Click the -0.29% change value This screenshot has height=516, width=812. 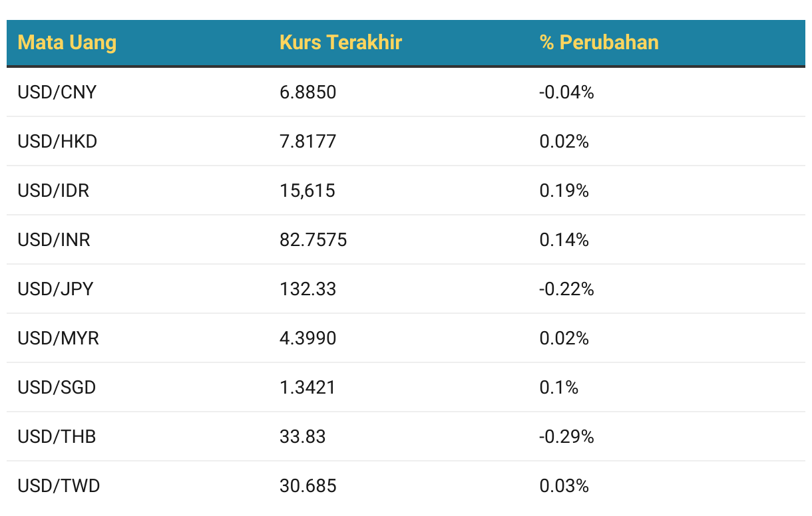(566, 437)
